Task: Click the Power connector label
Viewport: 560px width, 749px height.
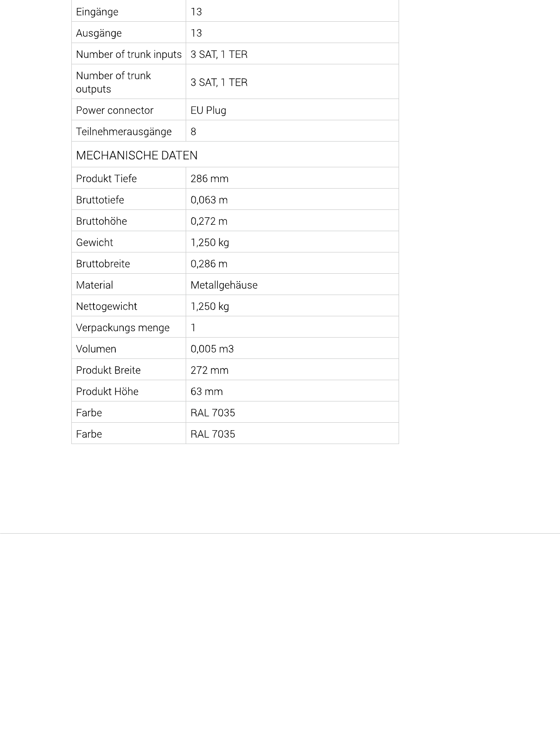Action: 114,110
